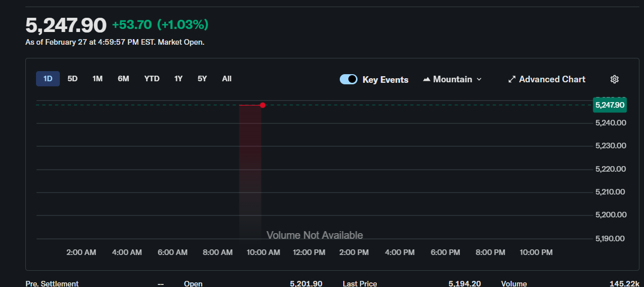Click the red current-price dot on chart
Image resolution: width=644 pixels, height=287 pixels.
(x=263, y=105)
